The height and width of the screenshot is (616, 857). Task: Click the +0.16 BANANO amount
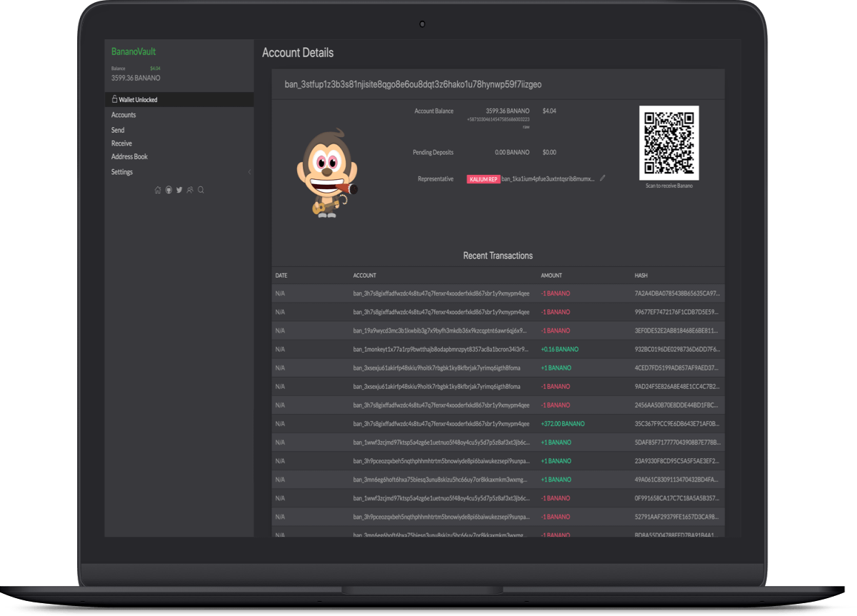pos(560,349)
